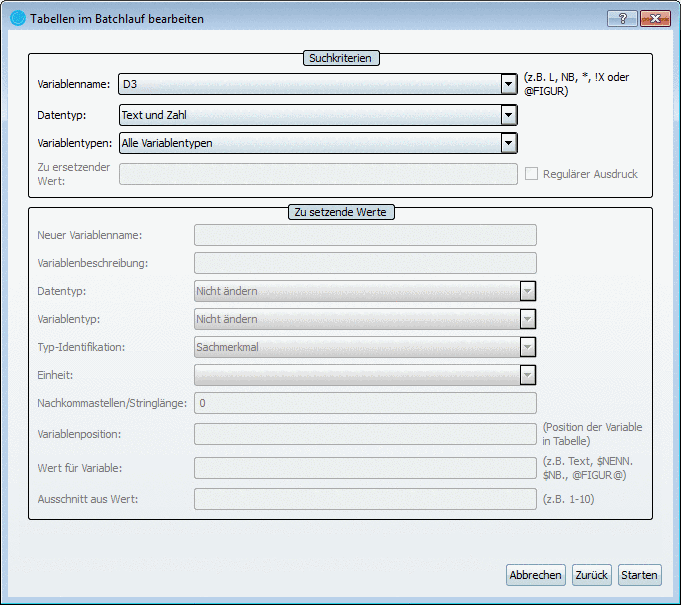Open the Variablentypen dropdown list

pos(509,143)
